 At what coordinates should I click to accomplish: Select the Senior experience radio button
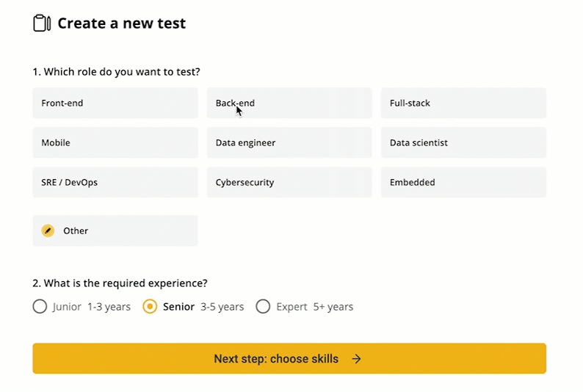pyautogui.click(x=150, y=307)
